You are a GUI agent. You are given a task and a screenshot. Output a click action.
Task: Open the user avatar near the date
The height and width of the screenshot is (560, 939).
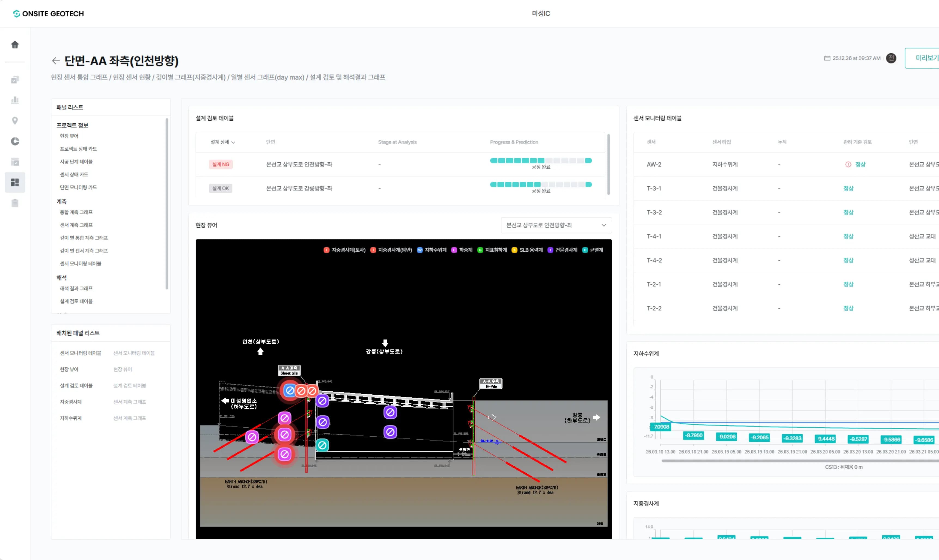pyautogui.click(x=891, y=58)
